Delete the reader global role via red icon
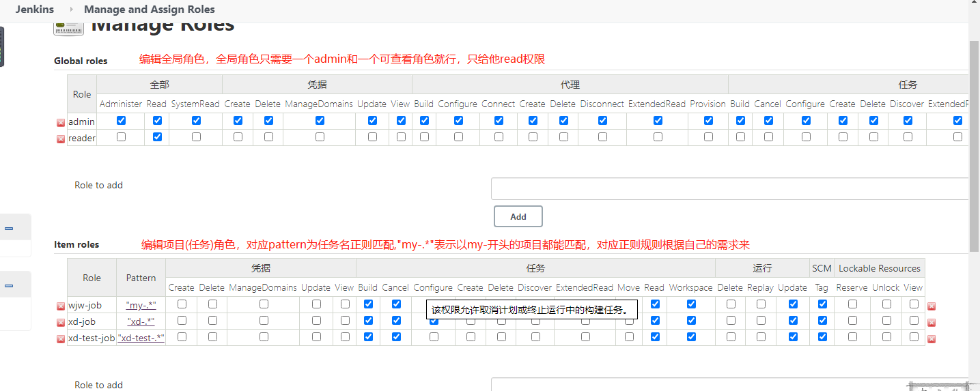 (60, 139)
